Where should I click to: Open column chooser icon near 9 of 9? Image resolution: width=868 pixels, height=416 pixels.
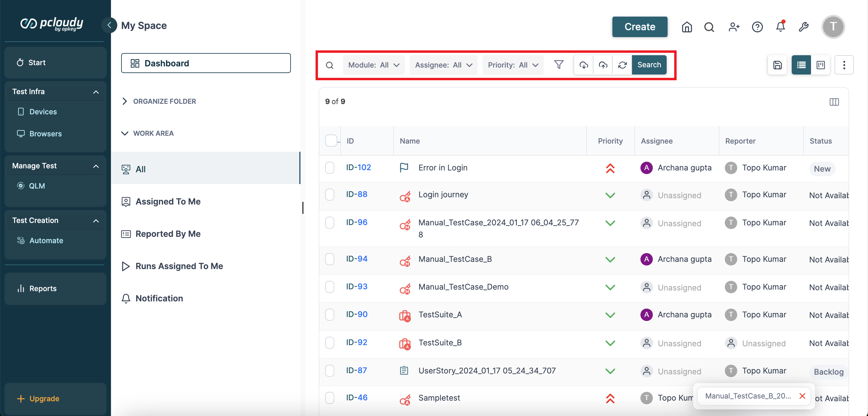834,102
